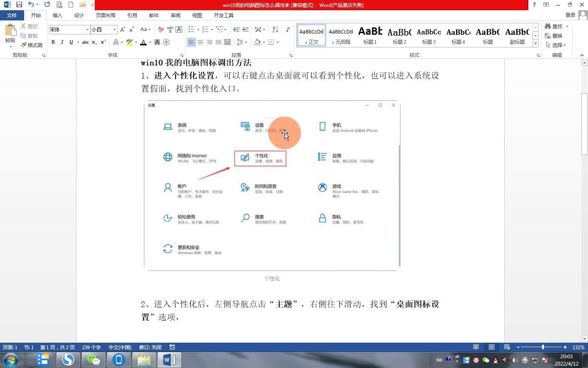Open WeChat from the taskbar

[x=94, y=360]
